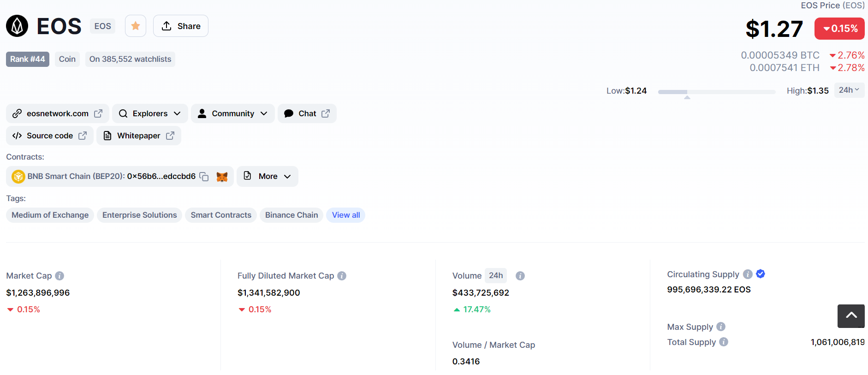
Task: Open the Share button
Action: click(x=181, y=26)
